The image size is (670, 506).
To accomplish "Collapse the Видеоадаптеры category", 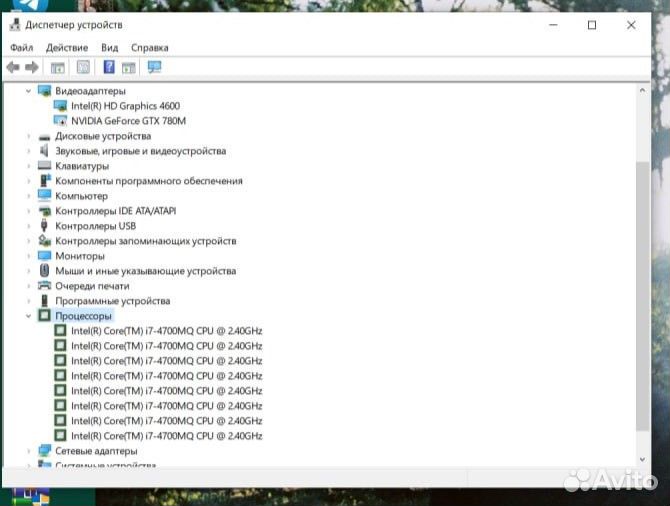I will (28, 91).
